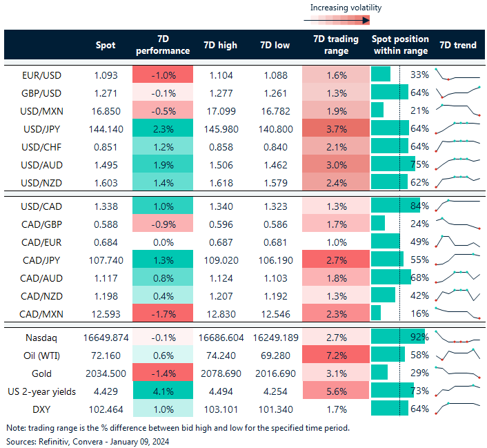This screenshot has width=487, height=448.
Task: Select the 7D trading range column header
Action: click(336, 45)
